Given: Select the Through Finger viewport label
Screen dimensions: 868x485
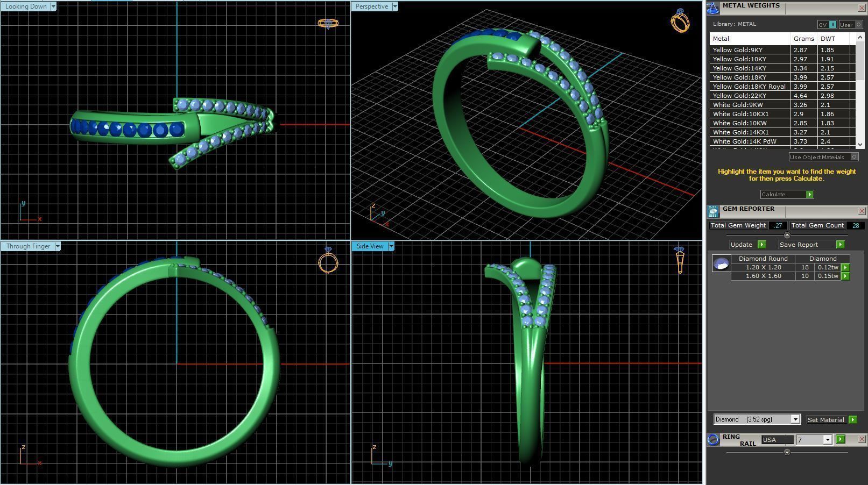Looking at the screenshot, I should pos(28,246).
